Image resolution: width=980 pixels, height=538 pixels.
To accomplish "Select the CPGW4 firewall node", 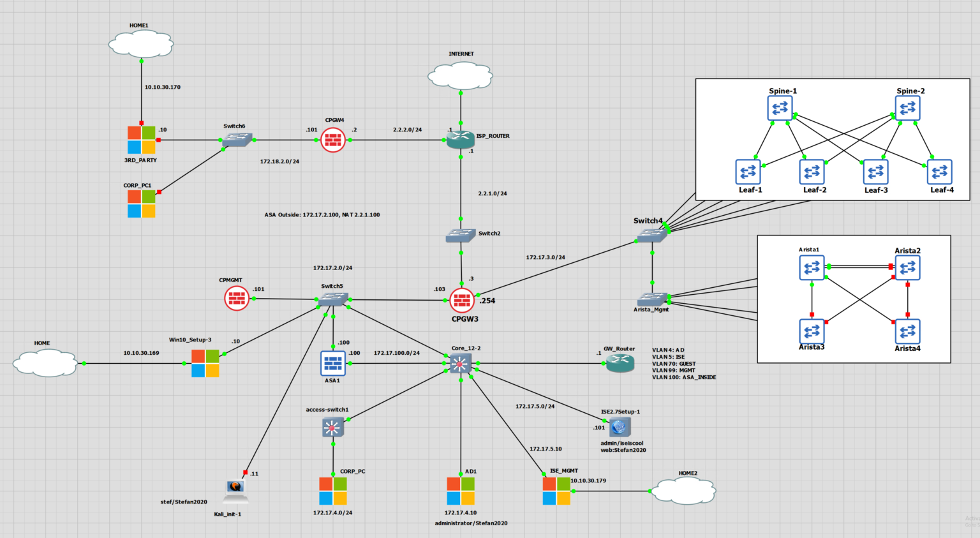I will [333, 140].
